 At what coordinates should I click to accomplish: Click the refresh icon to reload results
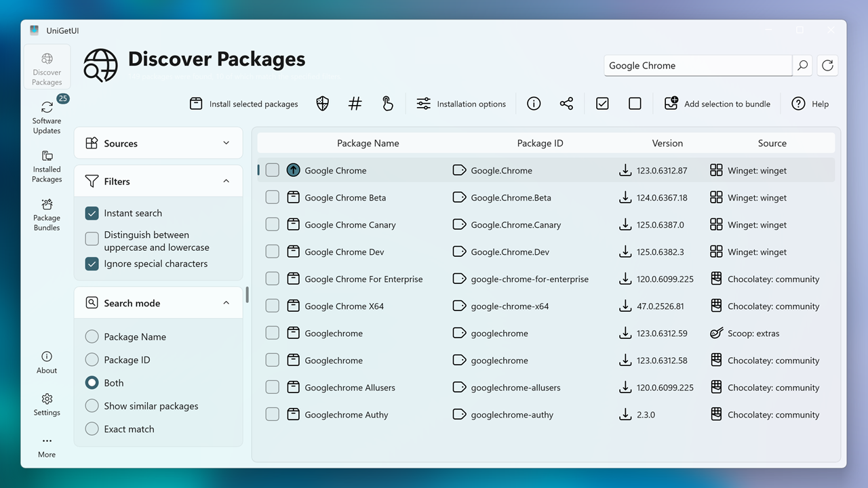[x=827, y=65]
